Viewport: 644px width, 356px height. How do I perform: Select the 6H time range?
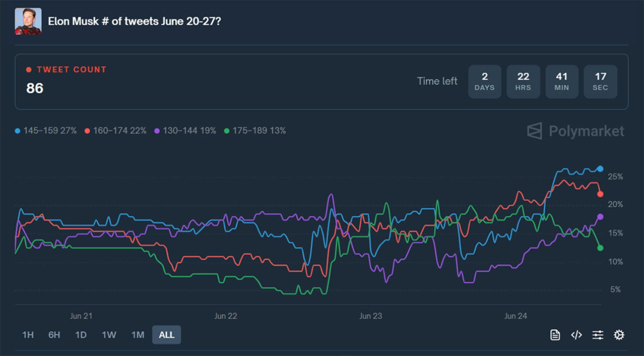click(54, 335)
